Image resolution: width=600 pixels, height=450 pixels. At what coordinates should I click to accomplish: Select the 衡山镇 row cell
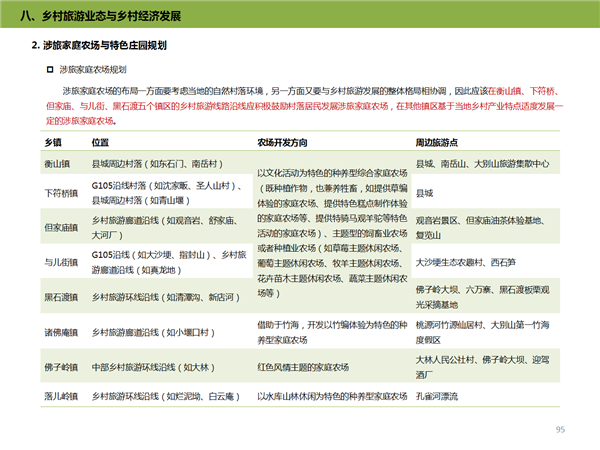[x=57, y=163]
